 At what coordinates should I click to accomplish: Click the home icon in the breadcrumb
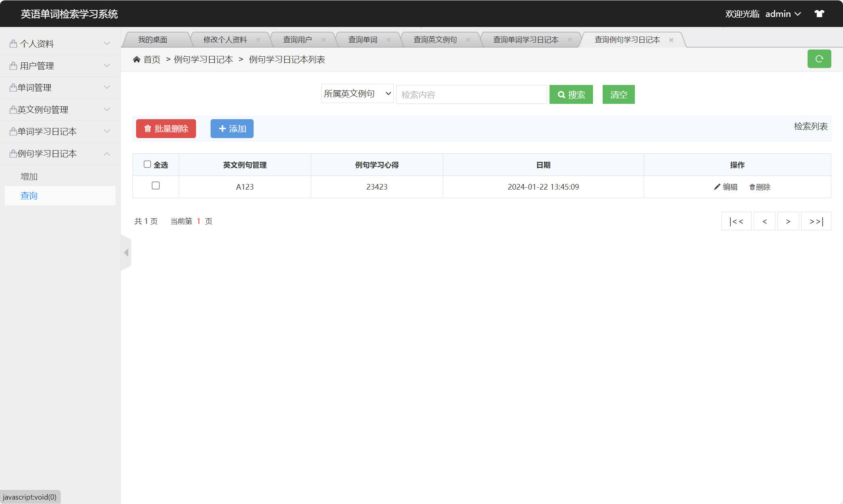coord(136,59)
